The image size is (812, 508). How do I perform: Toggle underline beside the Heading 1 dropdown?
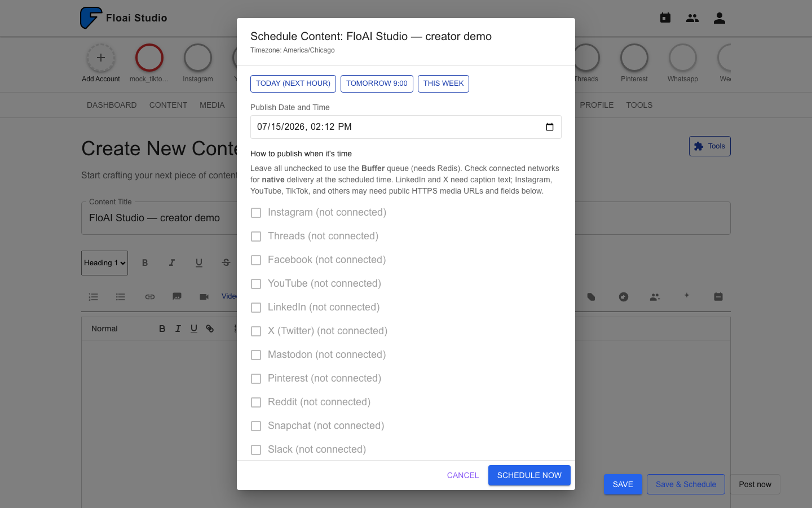coord(199,262)
